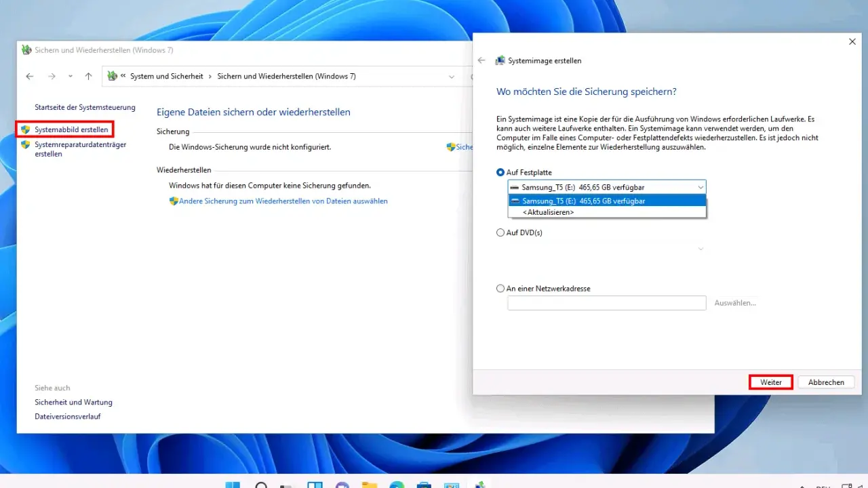The height and width of the screenshot is (488, 868).
Task: Click the back arrow in the Systemimage erstellen dialog
Action: click(481, 60)
